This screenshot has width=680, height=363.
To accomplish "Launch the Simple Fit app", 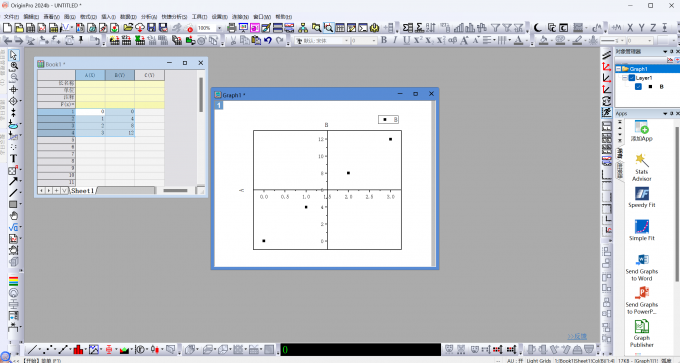I will pyautogui.click(x=641, y=230).
